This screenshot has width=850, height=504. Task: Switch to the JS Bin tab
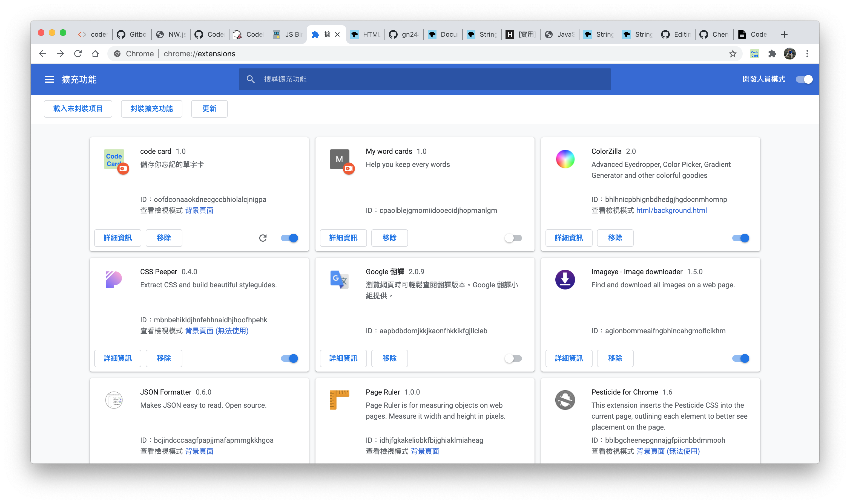pos(288,34)
